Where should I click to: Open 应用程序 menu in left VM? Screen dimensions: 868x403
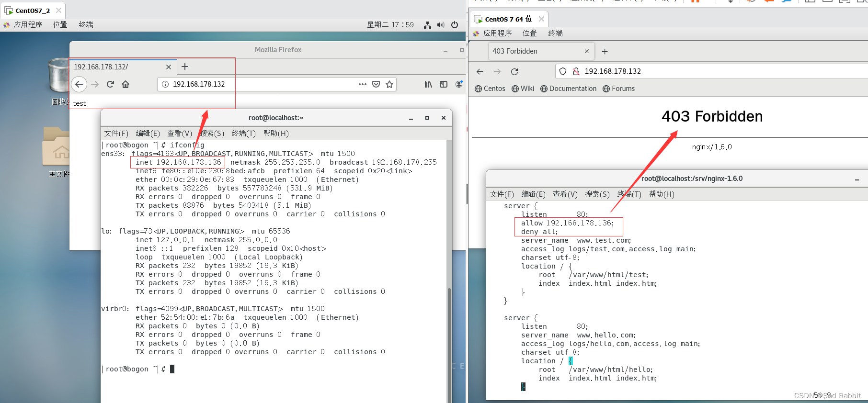point(23,25)
